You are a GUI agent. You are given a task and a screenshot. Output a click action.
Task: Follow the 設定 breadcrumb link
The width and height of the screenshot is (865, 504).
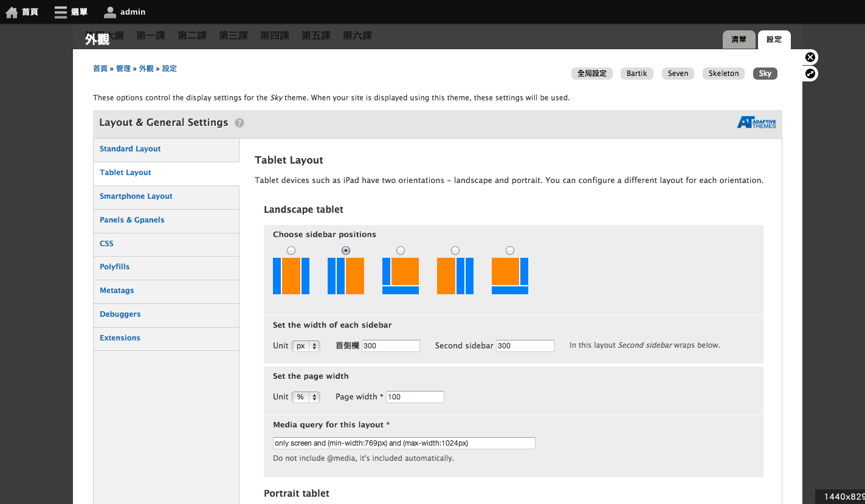click(170, 69)
